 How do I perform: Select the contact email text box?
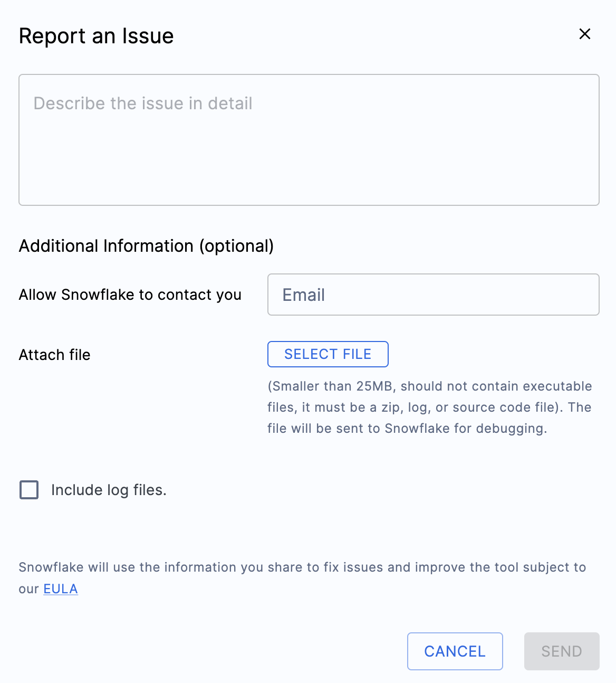click(x=432, y=295)
